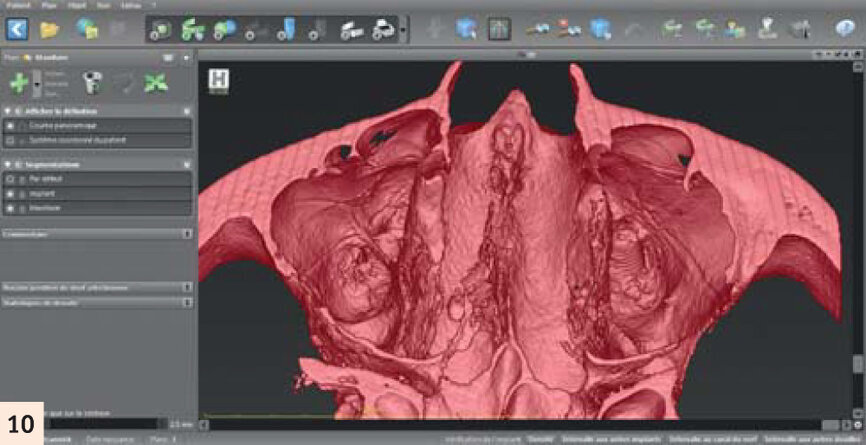Open the Vue menu
866x445 pixels.
103,5
